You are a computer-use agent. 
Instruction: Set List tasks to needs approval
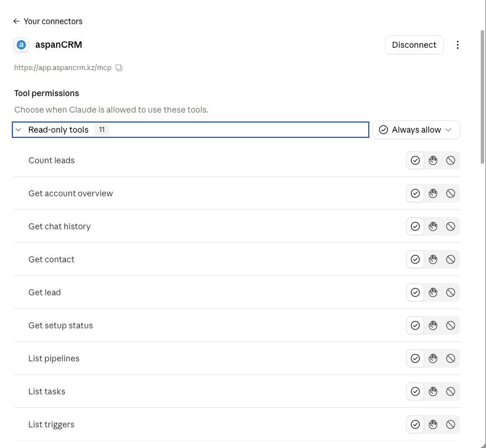(433, 391)
